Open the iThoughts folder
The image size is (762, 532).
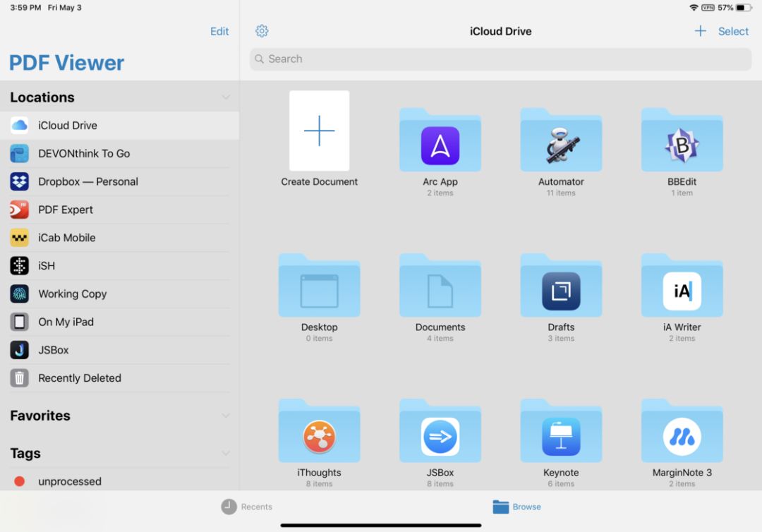[x=320, y=430]
